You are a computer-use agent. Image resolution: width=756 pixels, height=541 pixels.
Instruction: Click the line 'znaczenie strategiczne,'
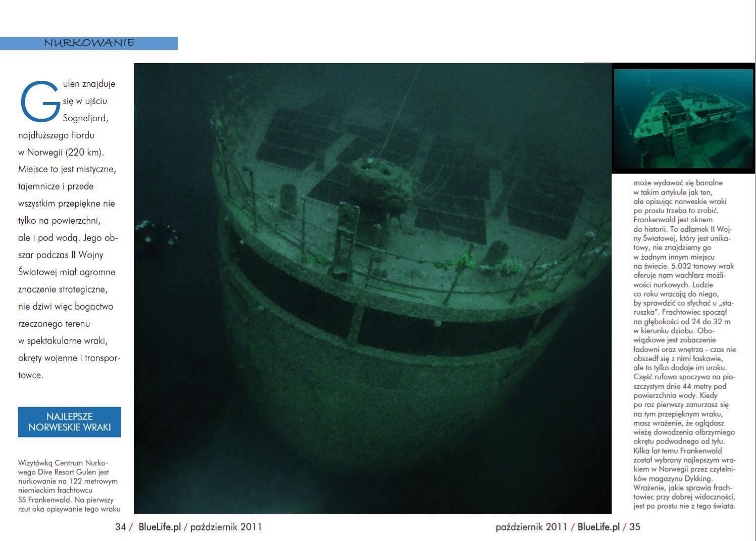click(63, 289)
